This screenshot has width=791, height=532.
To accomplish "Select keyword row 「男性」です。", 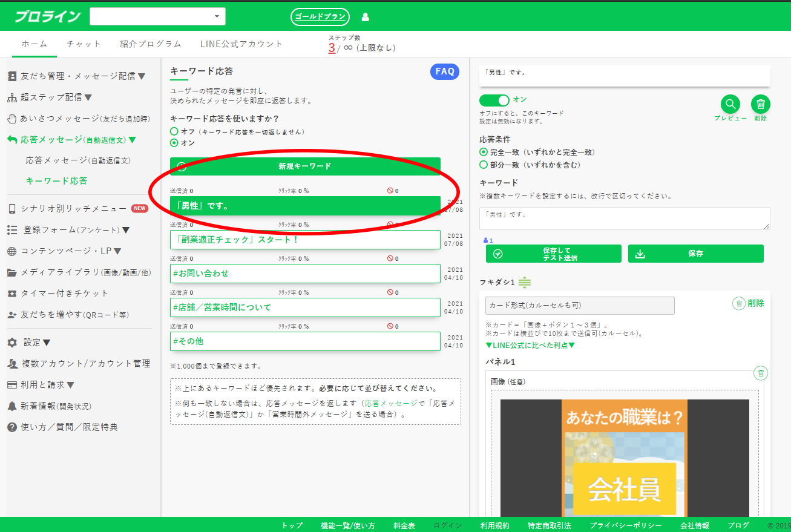I will tap(305, 206).
